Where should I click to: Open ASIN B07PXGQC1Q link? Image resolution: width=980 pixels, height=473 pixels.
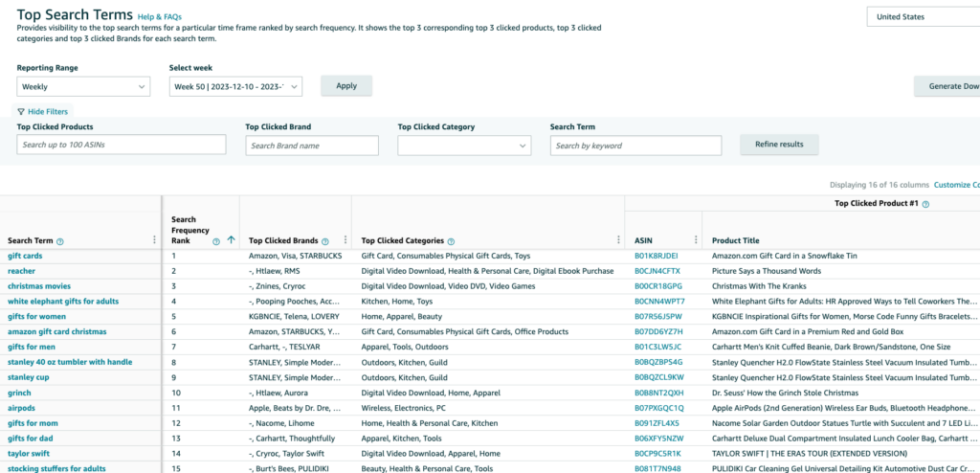click(659, 408)
